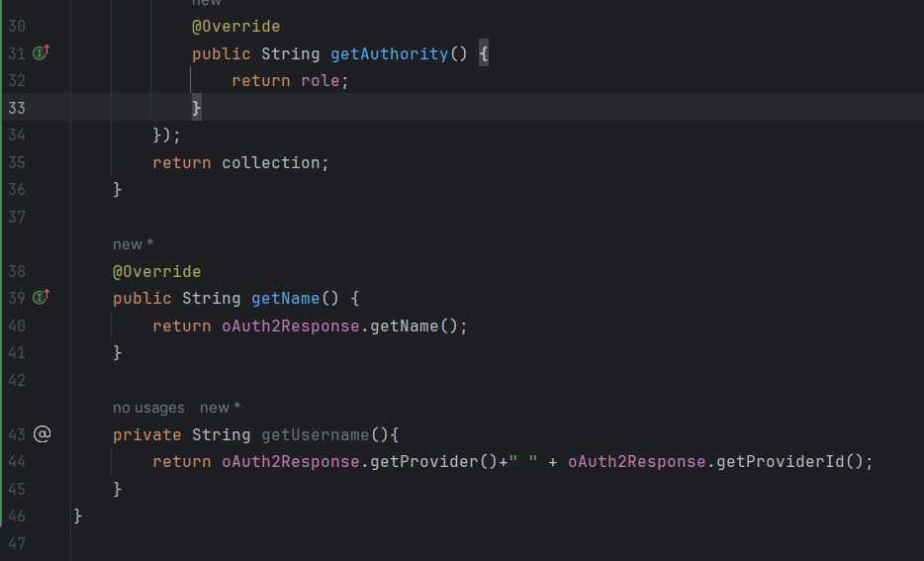Click the '});' closing on line 34
This screenshot has width=924, height=561.
click(x=167, y=136)
